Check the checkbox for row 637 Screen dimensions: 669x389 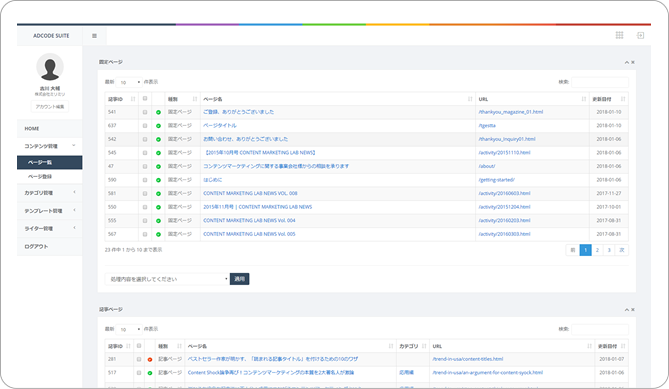click(145, 126)
